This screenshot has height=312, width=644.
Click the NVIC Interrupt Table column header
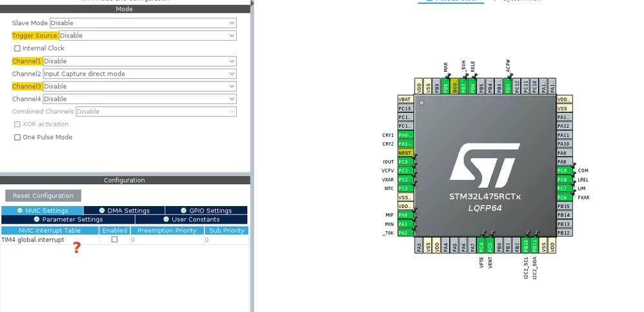click(50, 231)
